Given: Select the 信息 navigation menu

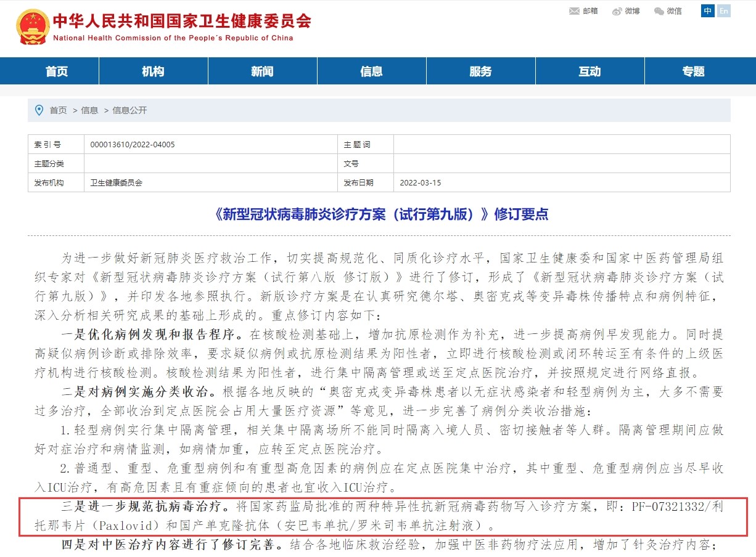Looking at the screenshot, I should pyautogui.click(x=371, y=71).
